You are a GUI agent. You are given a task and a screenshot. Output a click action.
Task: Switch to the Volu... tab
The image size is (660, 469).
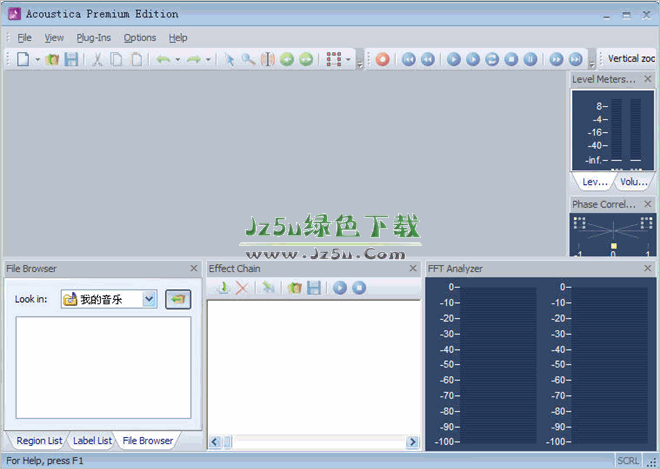(633, 182)
